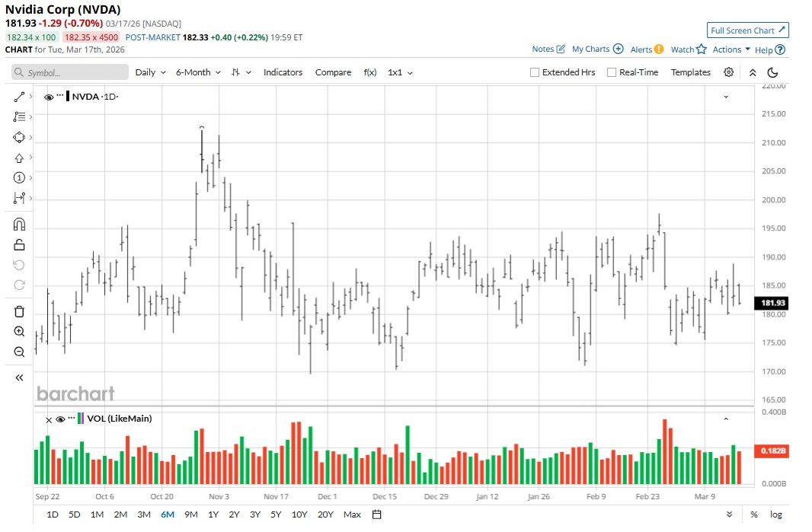
Task: Click the Notes edit icon
Action: [x=561, y=49]
